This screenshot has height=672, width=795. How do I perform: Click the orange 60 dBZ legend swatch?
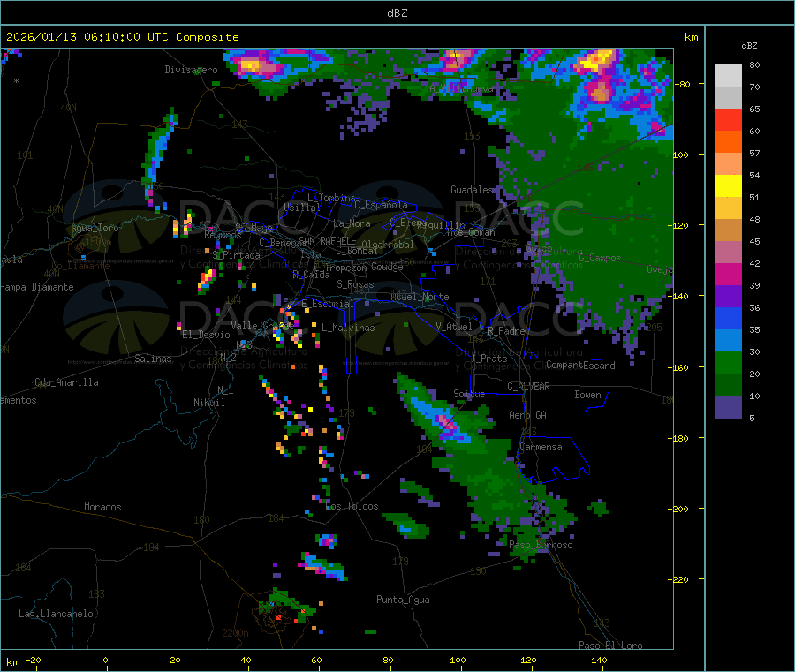pyautogui.click(x=728, y=142)
